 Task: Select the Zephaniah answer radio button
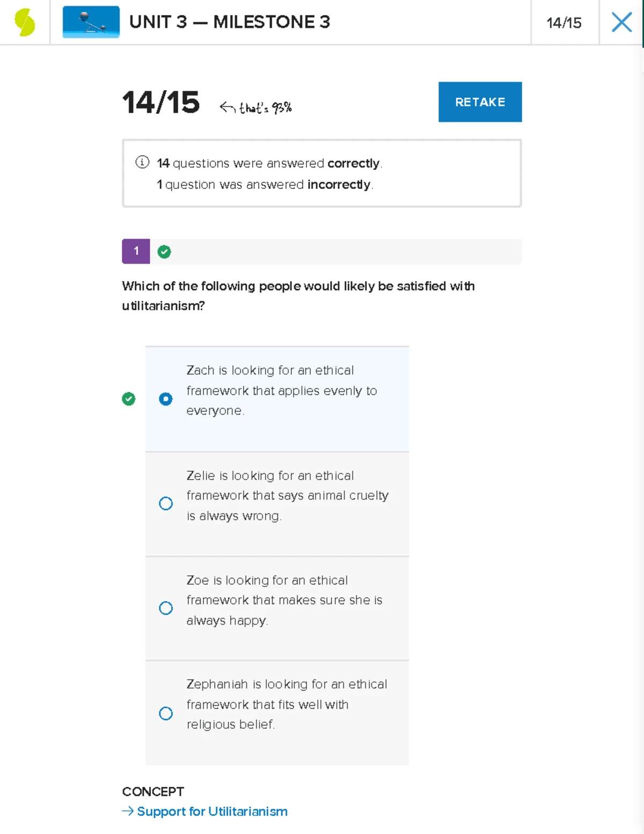point(166,713)
